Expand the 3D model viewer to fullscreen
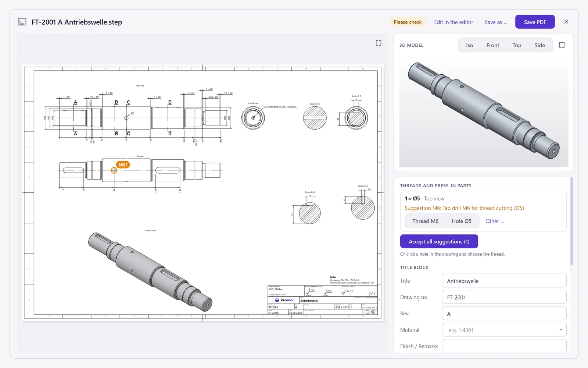This screenshot has width=588, height=368. [x=562, y=45]
